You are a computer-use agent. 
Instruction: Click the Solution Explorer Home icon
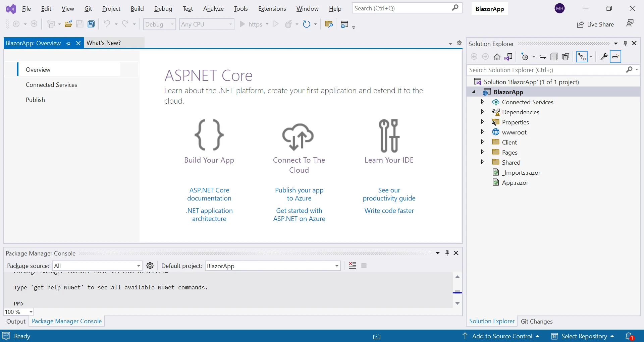[x=497, y=57]
